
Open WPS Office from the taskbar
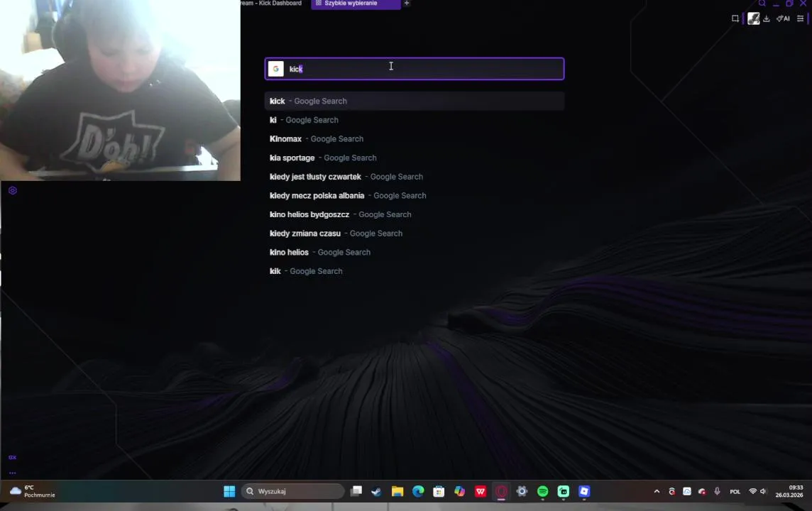click(480, 491)
